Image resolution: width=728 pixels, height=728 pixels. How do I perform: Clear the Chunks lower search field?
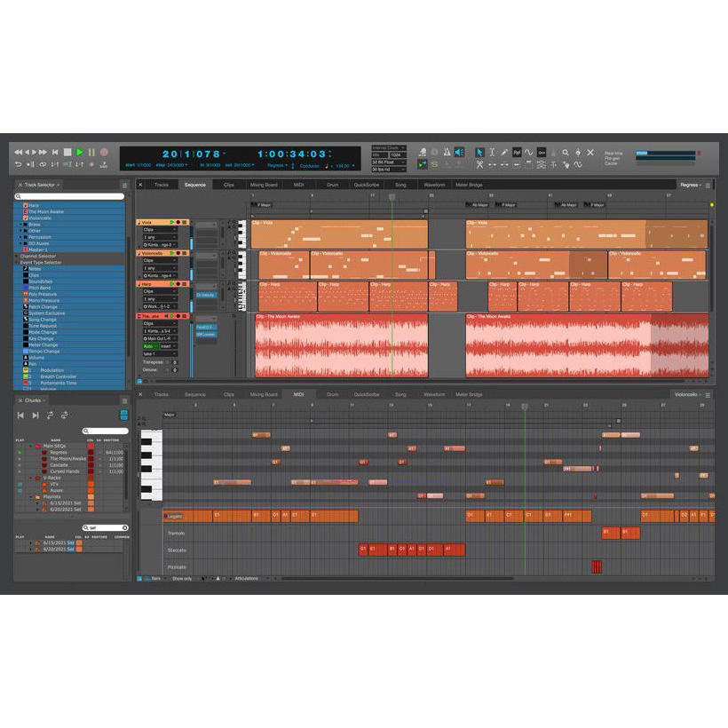pyautogui.click(x=125, y=528)
